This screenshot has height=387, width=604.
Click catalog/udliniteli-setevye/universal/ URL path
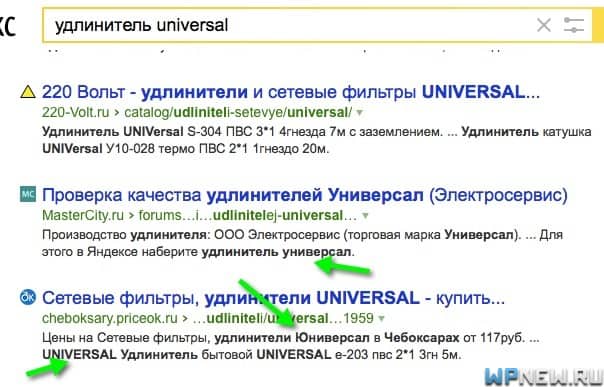click(238, 112)
